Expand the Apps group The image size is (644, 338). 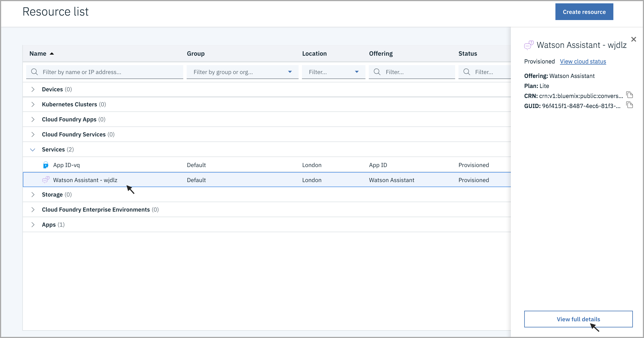click(x=33, y=225)
